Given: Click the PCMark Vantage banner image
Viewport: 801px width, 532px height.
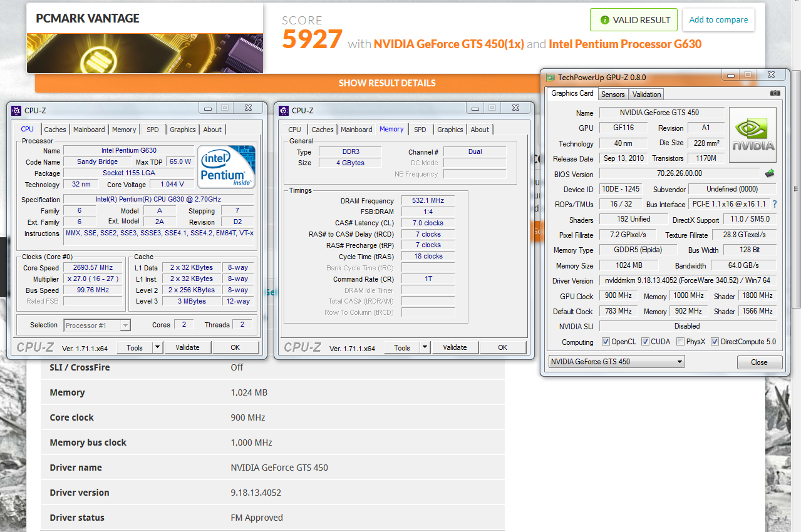Looking at the screenshot, I should [x=145, y=53].
